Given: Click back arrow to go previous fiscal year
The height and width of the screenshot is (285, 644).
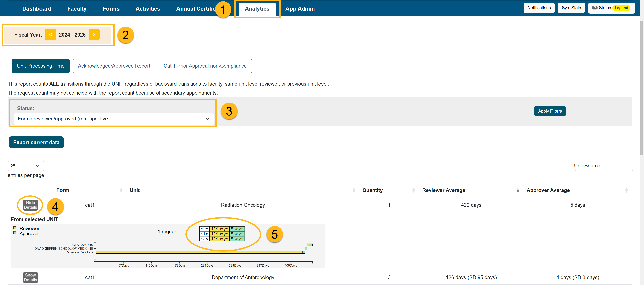Looking at the screenshot, I should tap(50, 34).
